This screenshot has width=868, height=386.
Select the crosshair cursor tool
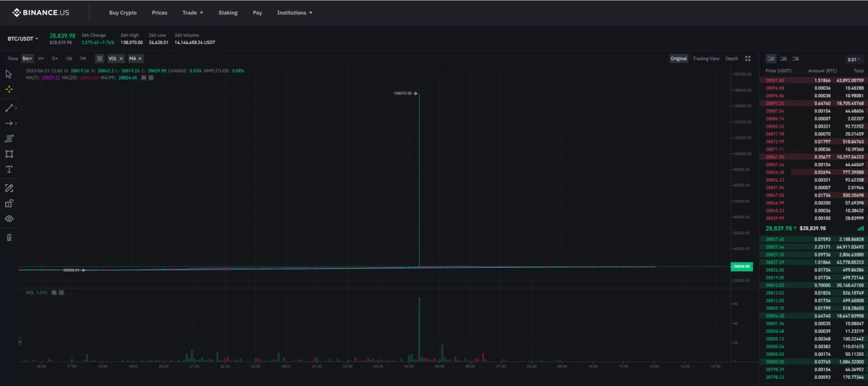(9, 89)
